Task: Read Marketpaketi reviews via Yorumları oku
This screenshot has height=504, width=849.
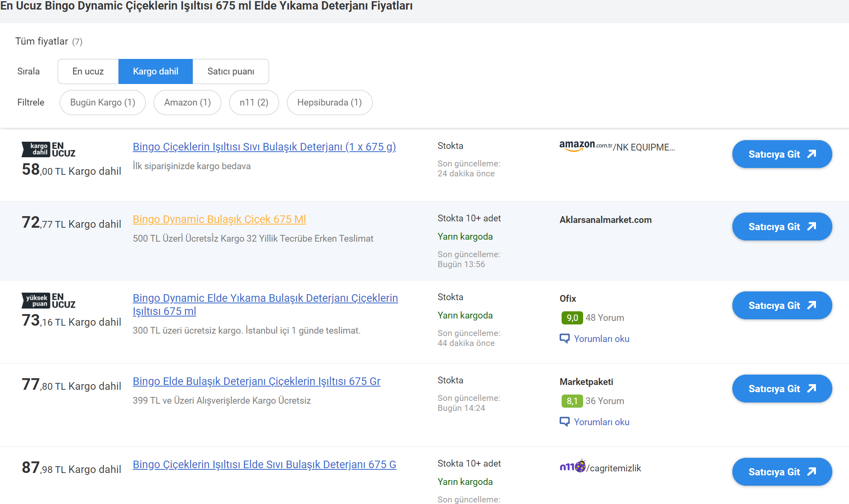Action: coord(601,422)
